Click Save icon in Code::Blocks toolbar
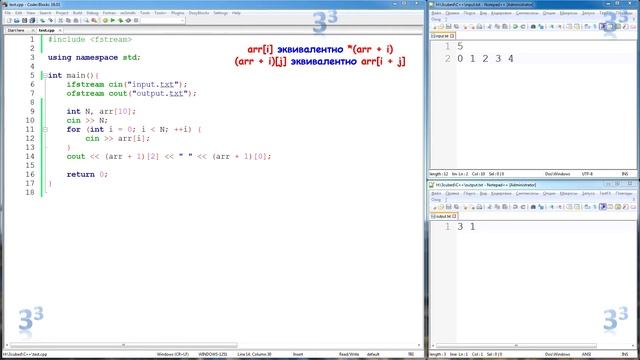This screenshot has width=640, height=360. pos(24,20)
